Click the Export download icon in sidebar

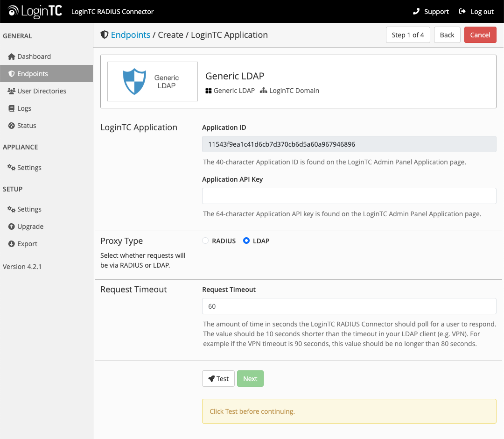[12, 244]
